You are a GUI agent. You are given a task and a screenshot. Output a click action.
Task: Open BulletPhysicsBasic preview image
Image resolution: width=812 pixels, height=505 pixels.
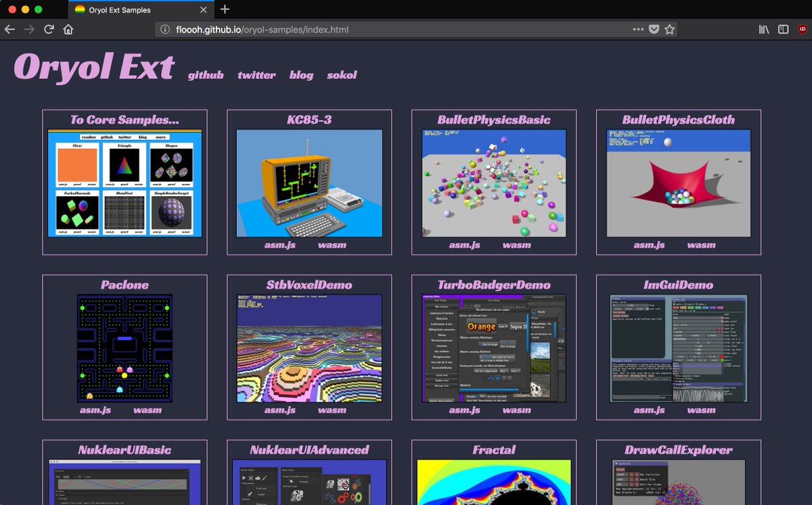[494, 183]
